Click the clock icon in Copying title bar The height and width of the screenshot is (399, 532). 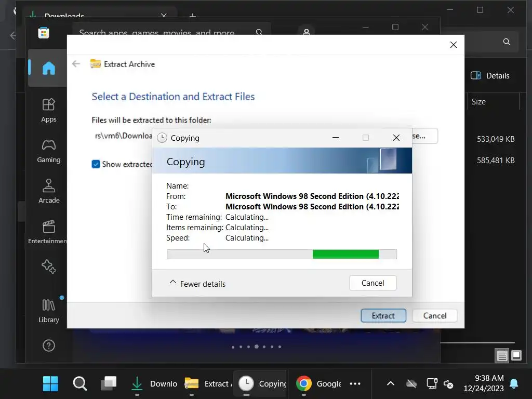[162, 138]
